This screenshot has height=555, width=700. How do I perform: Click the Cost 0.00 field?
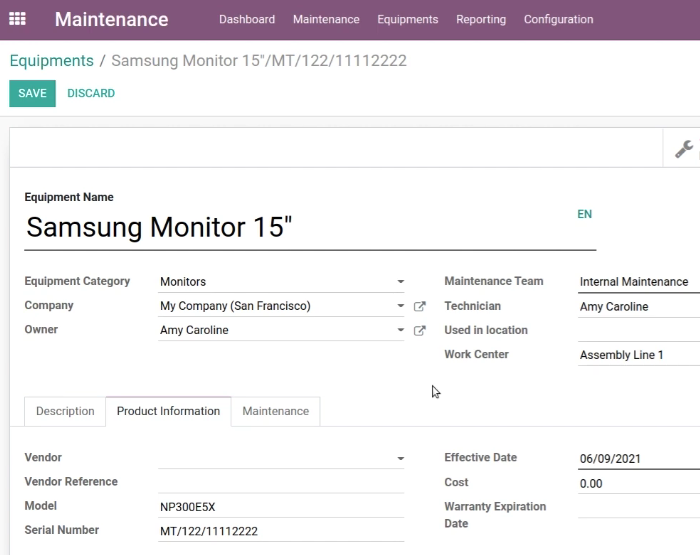click(639, 484)
